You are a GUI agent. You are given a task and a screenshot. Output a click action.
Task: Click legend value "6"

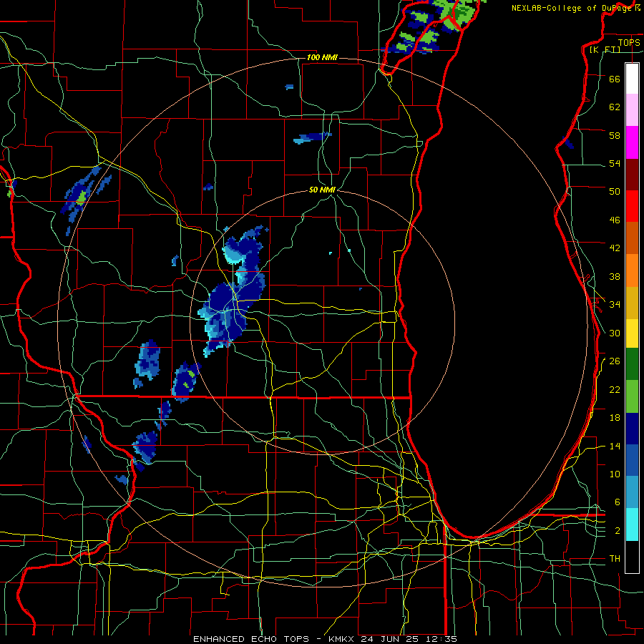pos(618,502)
